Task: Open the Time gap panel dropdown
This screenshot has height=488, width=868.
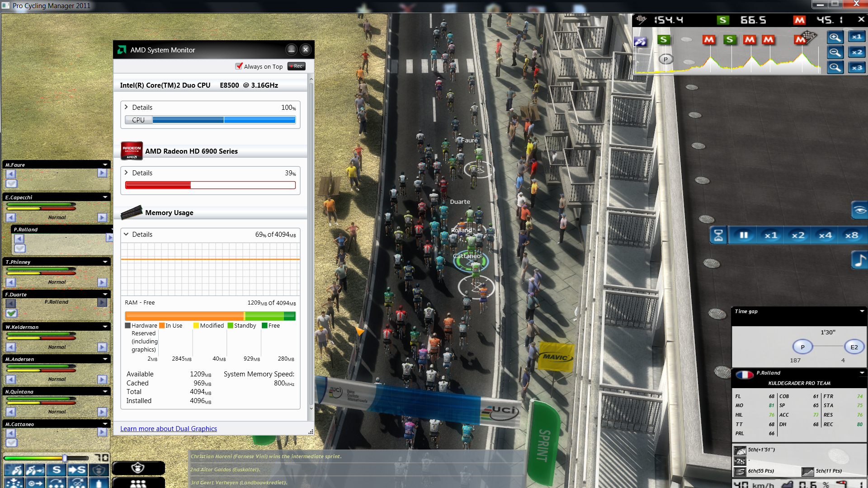Action: pyautogui.click(x=862, y=311)
